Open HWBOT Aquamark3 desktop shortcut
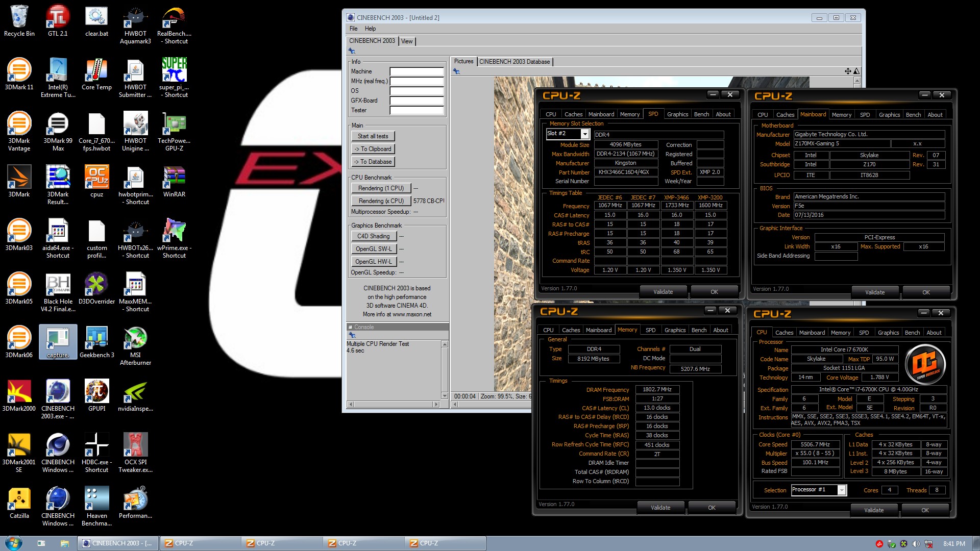 [x=135, y=24]
